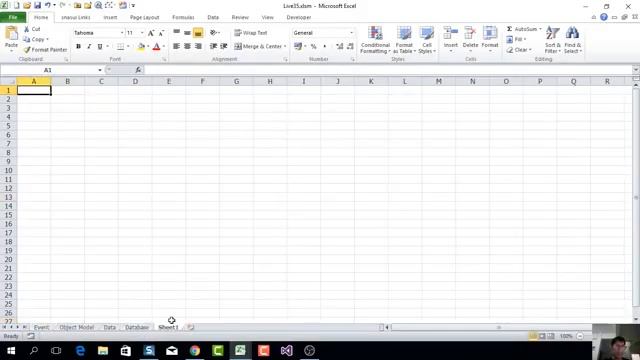Click the Accounting Number Format icon
Image resolution: width=640 pixels, height=360 pixels.
tap(298, 47)
